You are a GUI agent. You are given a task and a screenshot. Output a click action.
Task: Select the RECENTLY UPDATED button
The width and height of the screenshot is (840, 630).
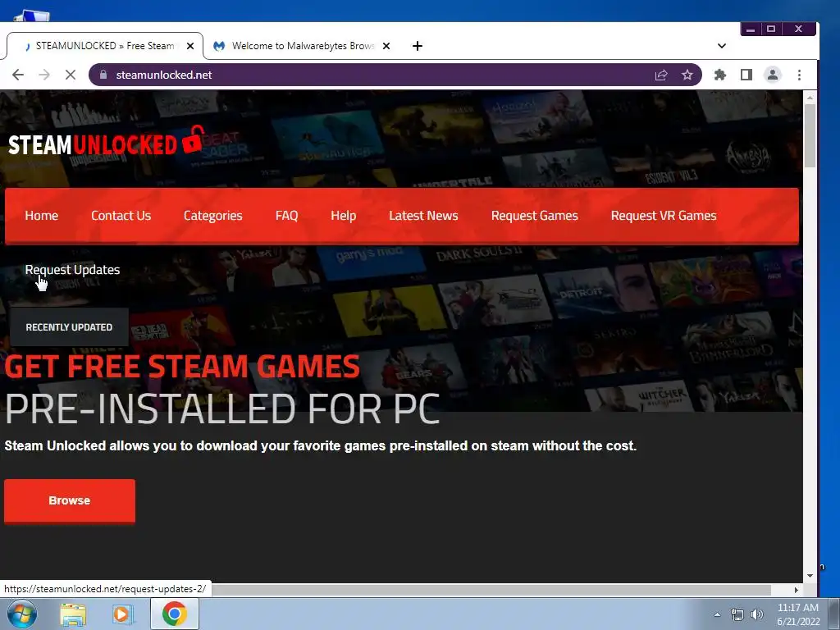[69, 326]
